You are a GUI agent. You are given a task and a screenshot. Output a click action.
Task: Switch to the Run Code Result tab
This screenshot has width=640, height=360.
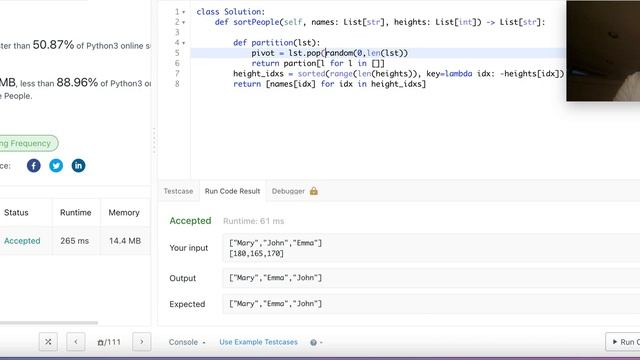pos(232,191)
